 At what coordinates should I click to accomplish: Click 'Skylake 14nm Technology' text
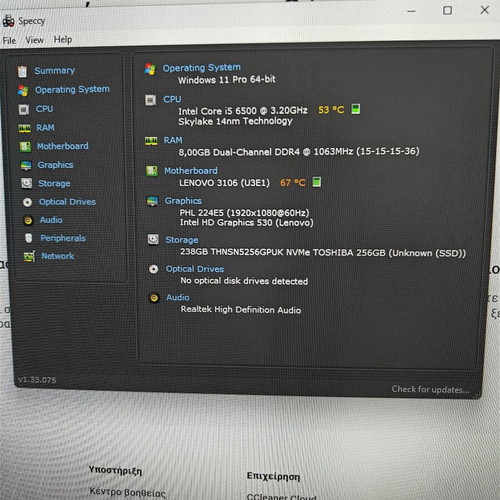[x=235, y=121]
